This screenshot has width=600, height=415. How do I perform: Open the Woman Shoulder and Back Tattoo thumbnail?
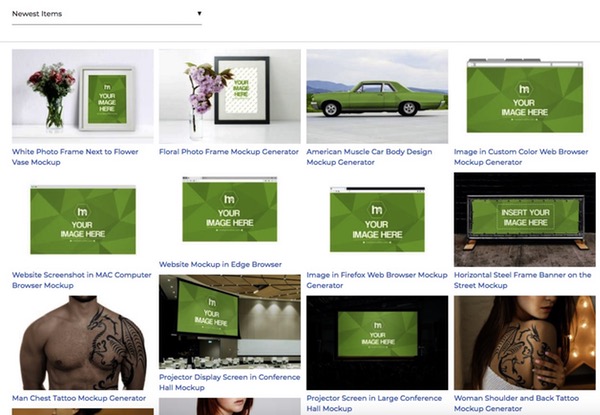pyautogui.click(x=524, y=342)
